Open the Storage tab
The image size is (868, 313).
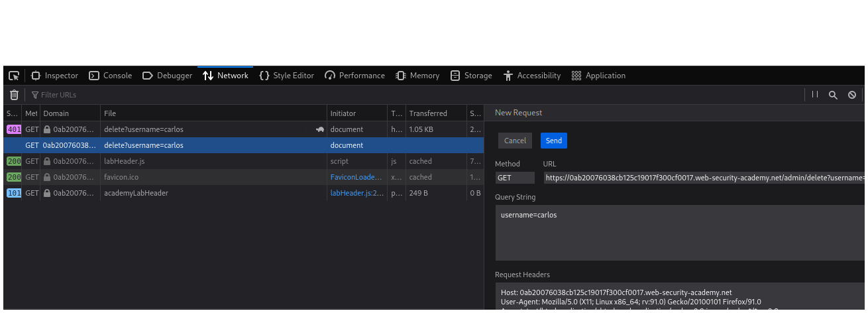point(471,76)
